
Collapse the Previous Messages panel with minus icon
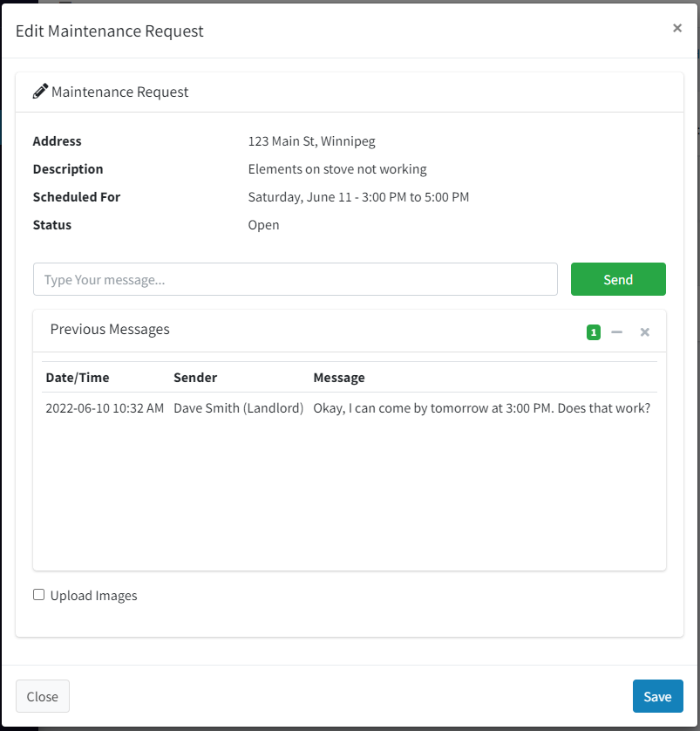coord(617,331)
